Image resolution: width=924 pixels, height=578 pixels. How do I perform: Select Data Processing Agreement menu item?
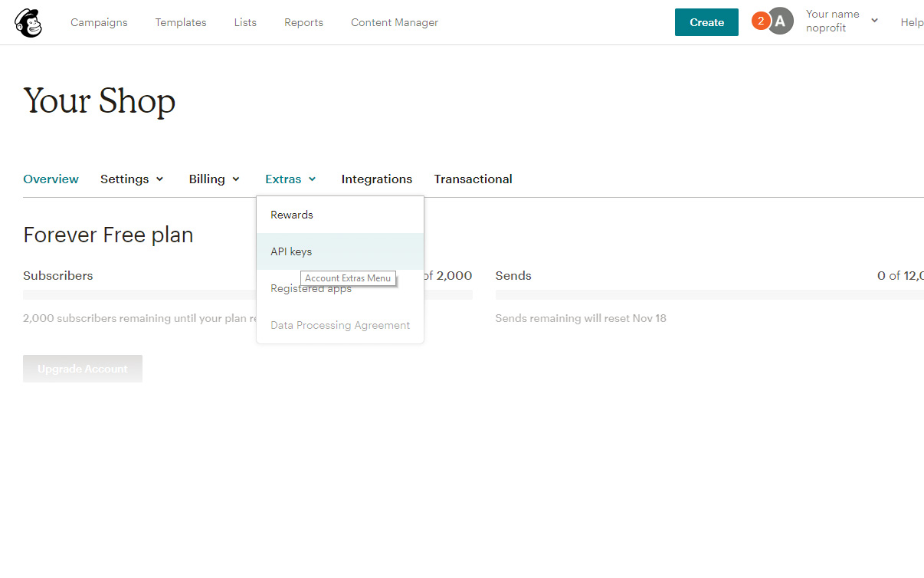click(x=340, y=325)
